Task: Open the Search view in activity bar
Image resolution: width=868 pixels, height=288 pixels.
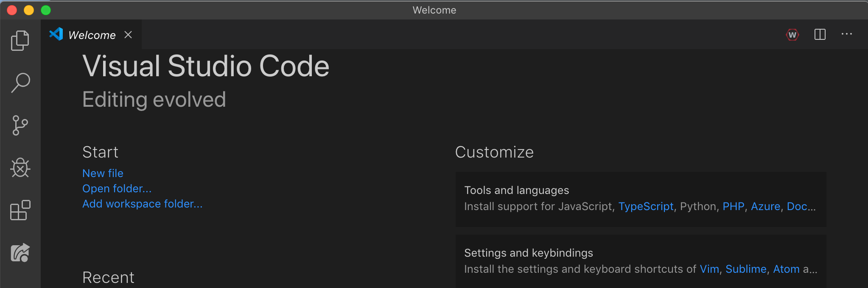Action: click(20, 83)
